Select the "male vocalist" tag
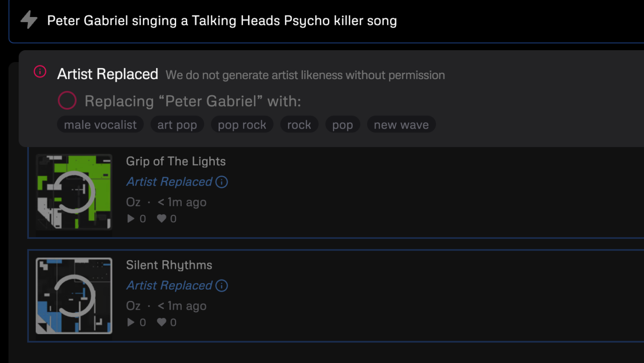 tap(100, 125)
